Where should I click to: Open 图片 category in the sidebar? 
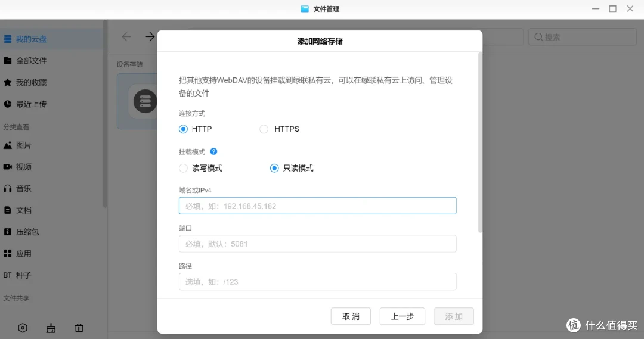point(51,145)
